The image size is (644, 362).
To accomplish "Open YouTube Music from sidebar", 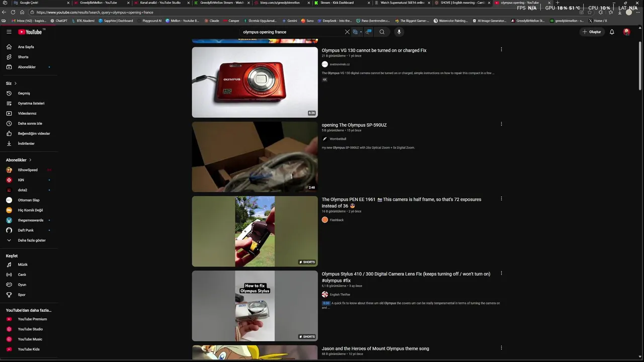I will point(29,339).
